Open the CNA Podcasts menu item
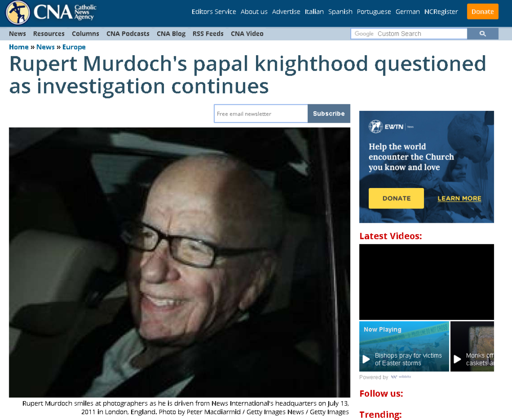Image resolution: width=512 pixels, height=420 pixels. pos(128,34)
